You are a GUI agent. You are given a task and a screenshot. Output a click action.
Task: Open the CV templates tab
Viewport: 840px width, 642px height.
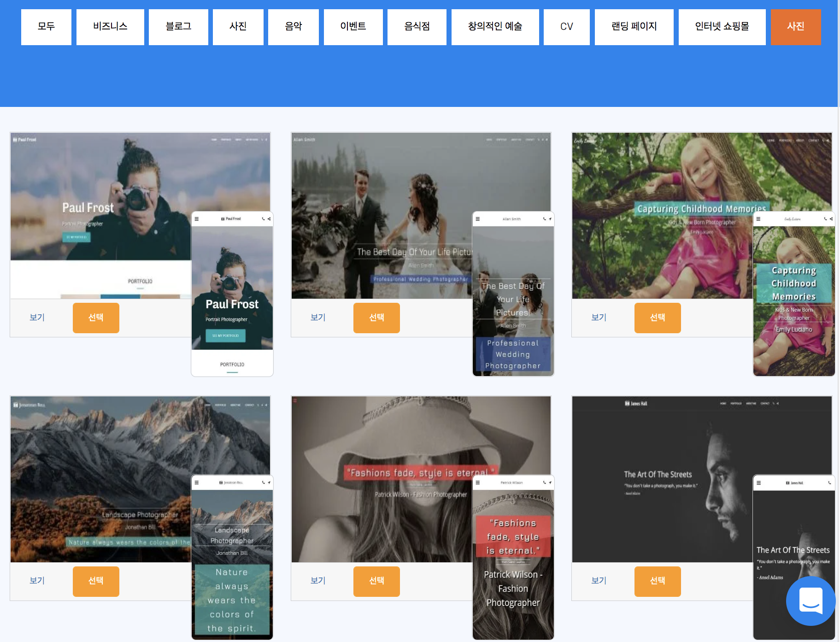click(566, 27)
